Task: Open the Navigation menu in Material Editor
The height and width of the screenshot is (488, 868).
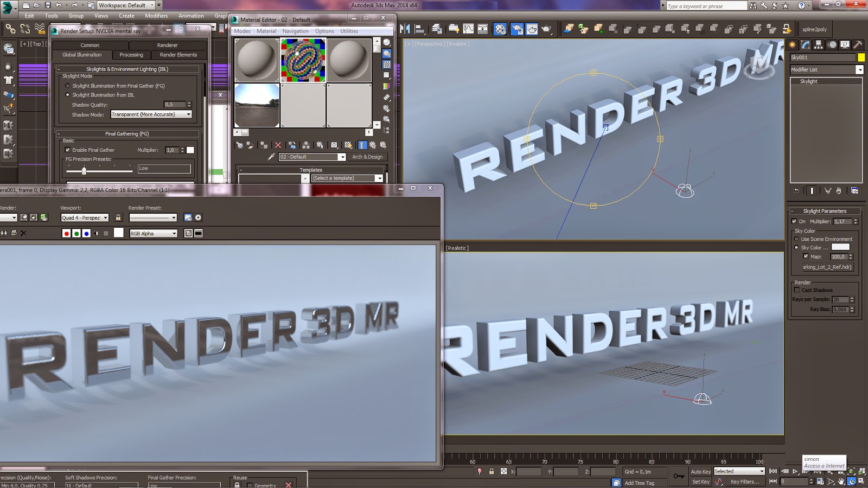Action: [x=295, y=31]
